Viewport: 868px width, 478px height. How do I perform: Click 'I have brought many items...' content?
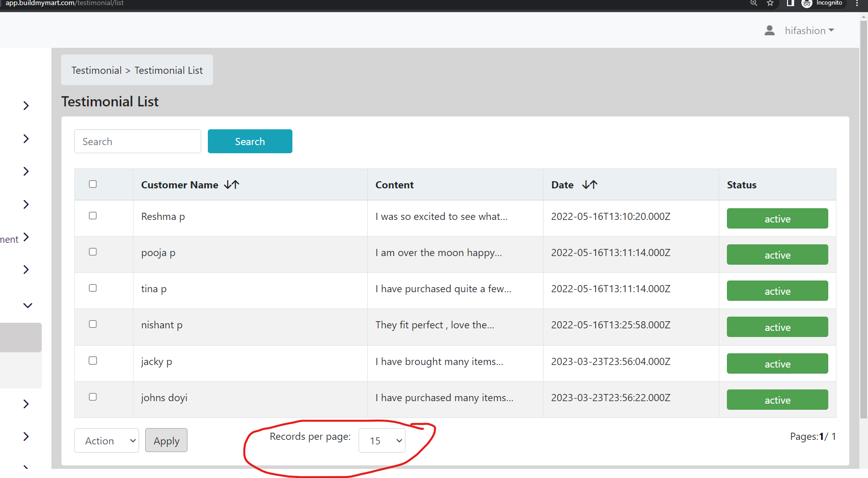pos(439,361)
